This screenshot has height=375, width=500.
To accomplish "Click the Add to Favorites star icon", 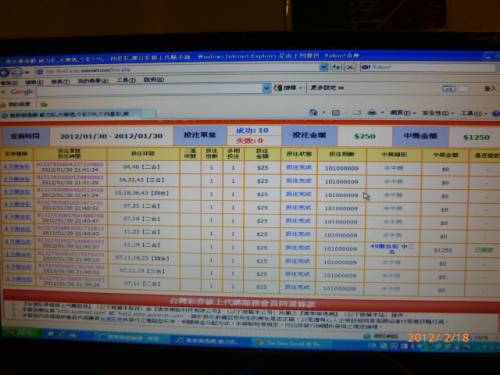I will (44, 104).
